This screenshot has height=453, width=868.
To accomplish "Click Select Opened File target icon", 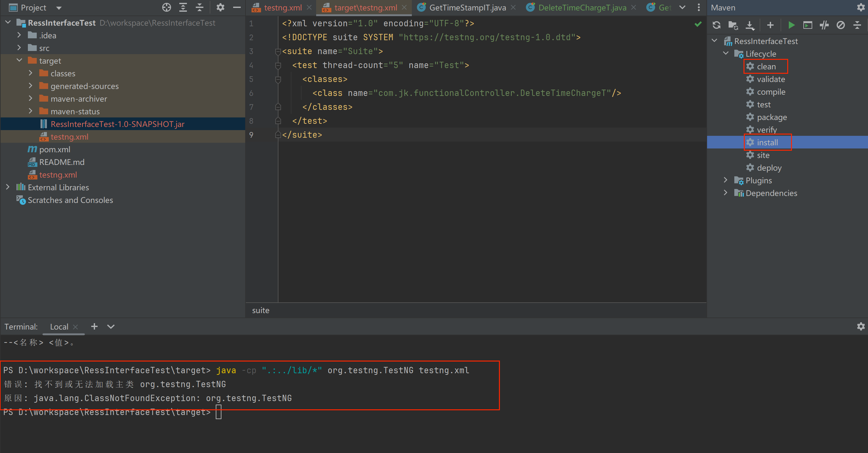I will point(166,7).
